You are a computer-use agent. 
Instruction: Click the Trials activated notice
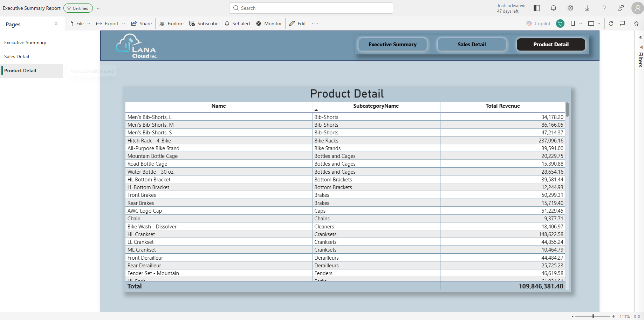coord(511,8)
